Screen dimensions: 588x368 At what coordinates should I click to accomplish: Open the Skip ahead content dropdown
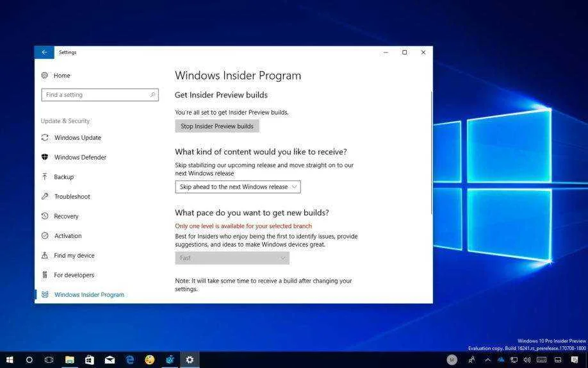click(238, 187)
